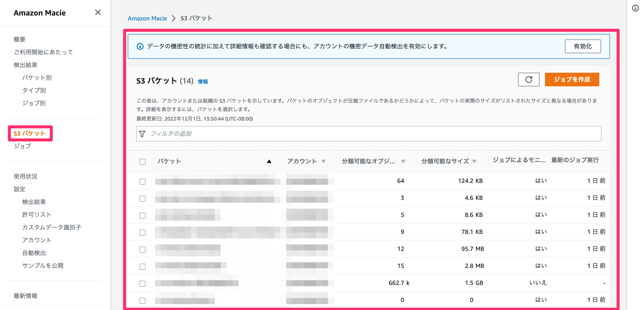644x310 pixels.
Task: Sort by アカウント column arrow
Action: [323, 161]
